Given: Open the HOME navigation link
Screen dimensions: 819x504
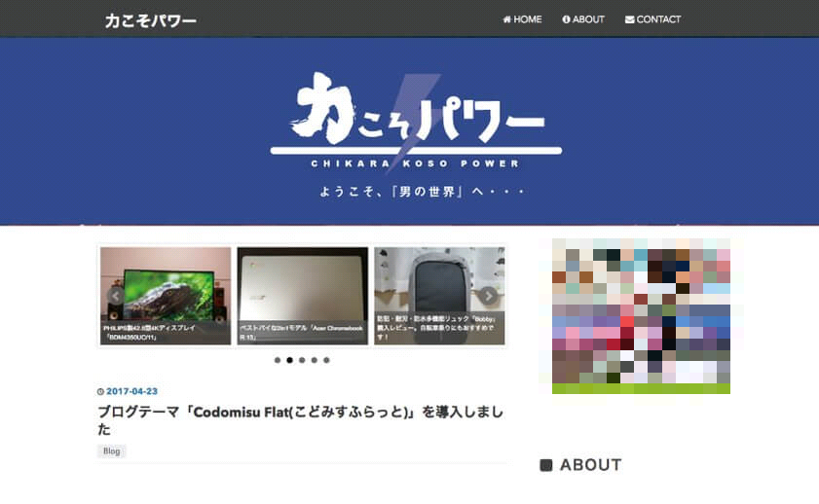Looking at the screenshot, I should coord(522,19).
